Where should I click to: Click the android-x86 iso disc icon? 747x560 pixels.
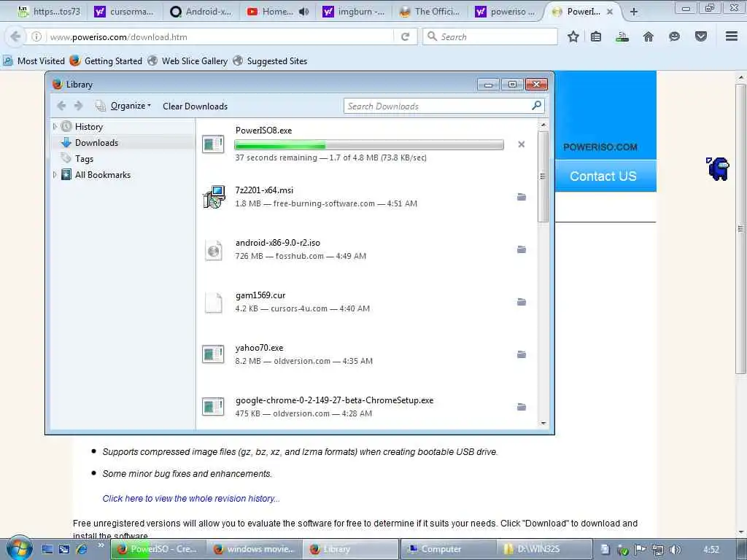[x=214, y=250]
